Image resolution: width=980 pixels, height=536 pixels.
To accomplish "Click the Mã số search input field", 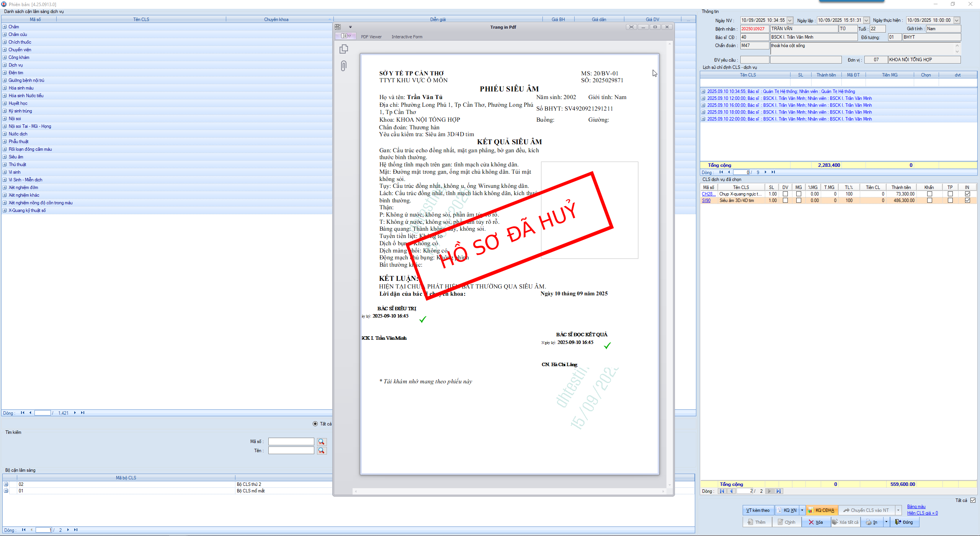I will point(291,442).
